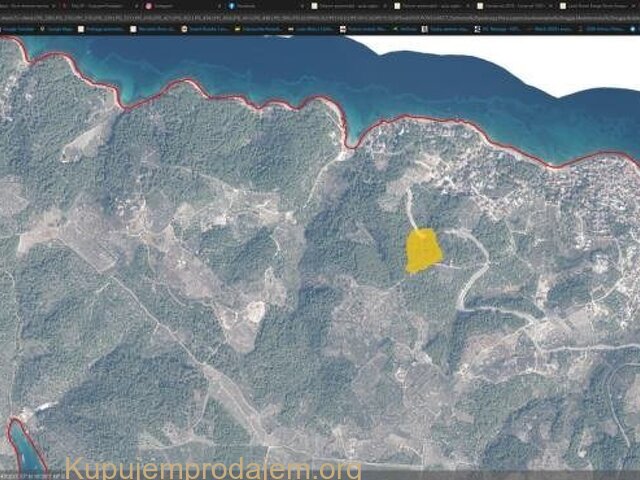Click the small bay in bottom-left corner
This screenshot has width=640, height=480.
coord(24,445)
